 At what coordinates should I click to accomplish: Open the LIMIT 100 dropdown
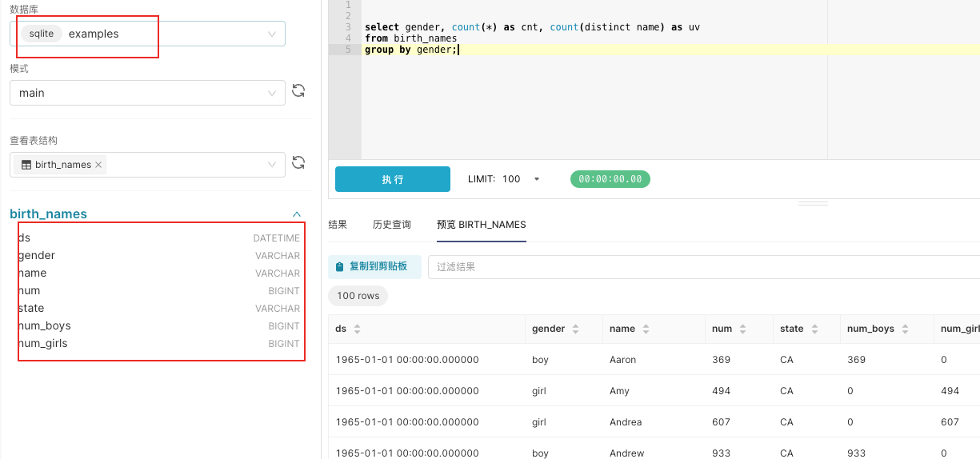click(505, 179)
